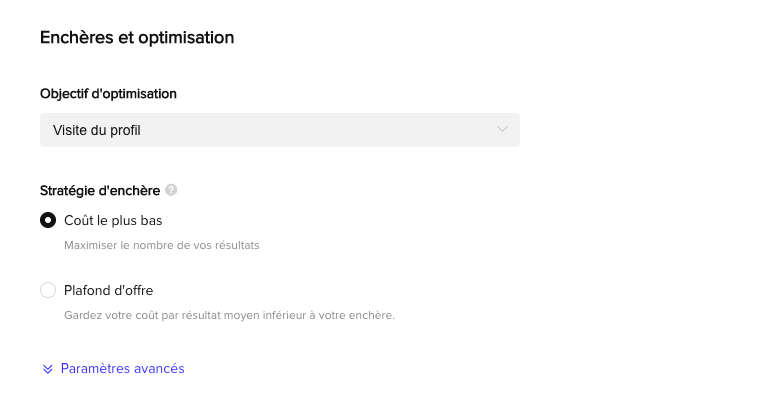Select the Plafond d'offre radio circle
The height and width of the screenshot is (412, 758).
click(x=48, y=291)
